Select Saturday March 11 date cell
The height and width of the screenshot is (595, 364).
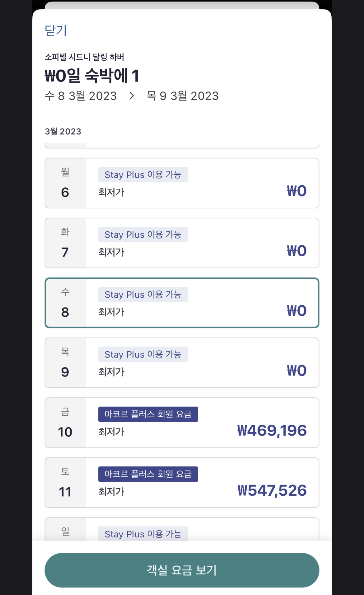(x=182, y=482)
